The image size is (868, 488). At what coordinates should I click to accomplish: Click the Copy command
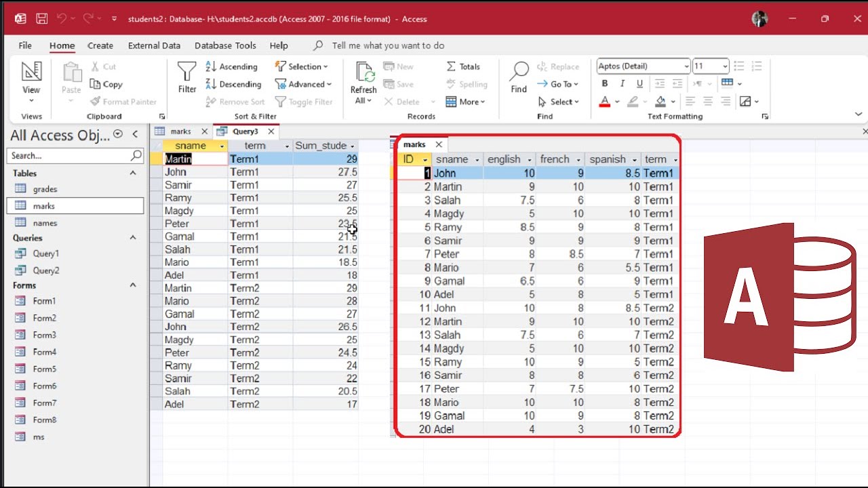106,84
